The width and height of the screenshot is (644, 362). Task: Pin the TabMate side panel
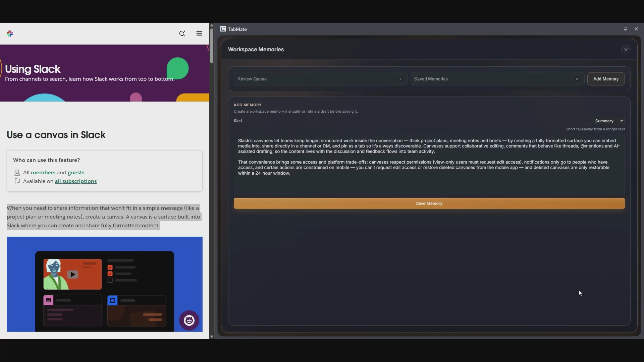pos(626,29)
